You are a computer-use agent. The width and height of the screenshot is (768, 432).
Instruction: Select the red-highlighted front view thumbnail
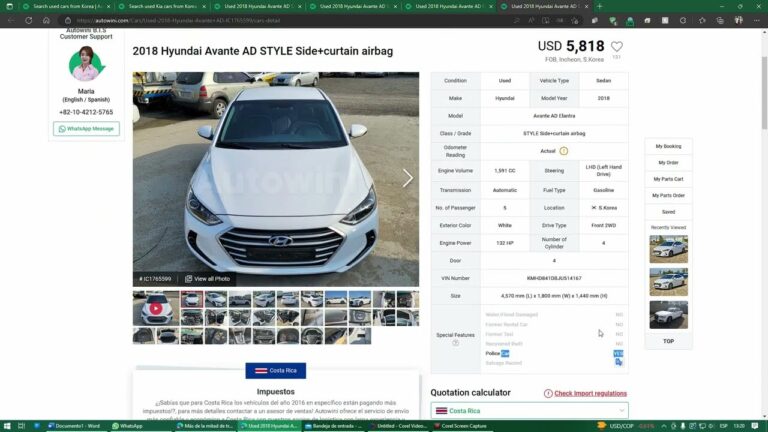pos(192,299)
